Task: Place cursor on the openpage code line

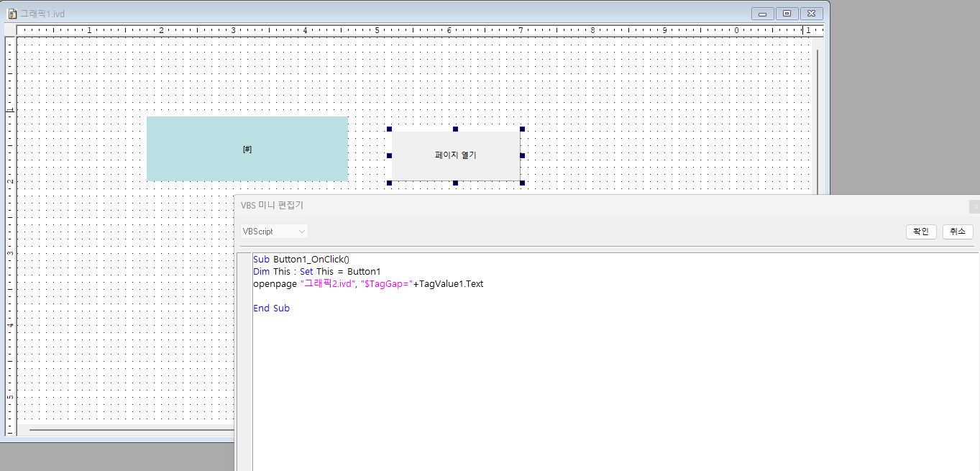Action: click(x=368, y=284)
